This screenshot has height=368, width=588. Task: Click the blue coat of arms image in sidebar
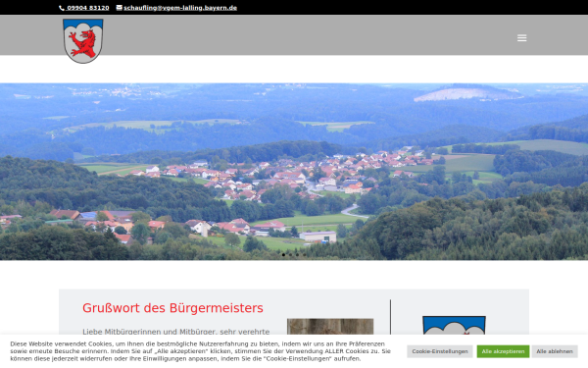pyautogui.click(x=454, y=325)
